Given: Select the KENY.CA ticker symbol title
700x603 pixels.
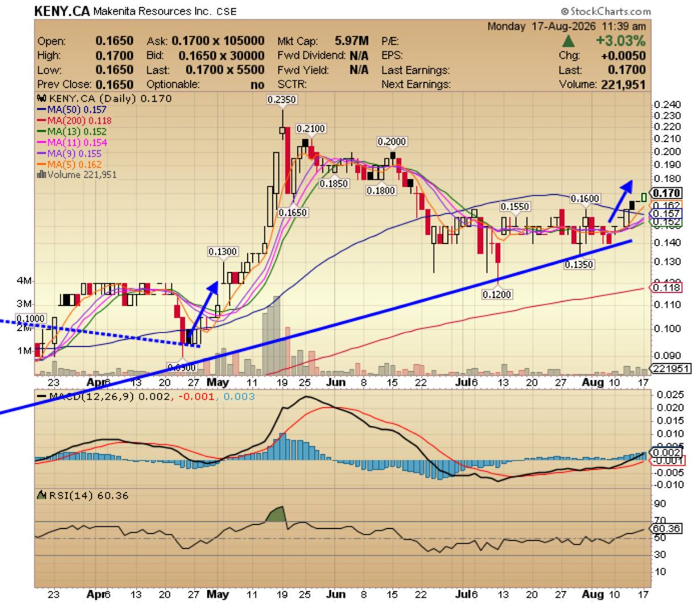Looking at the screenshot, I should coord(61,11).
